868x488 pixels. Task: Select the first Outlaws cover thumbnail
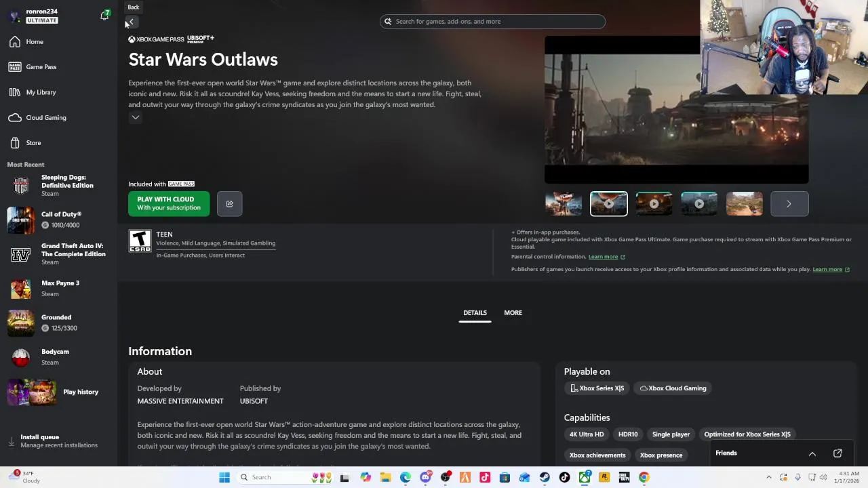coord(564,203)
